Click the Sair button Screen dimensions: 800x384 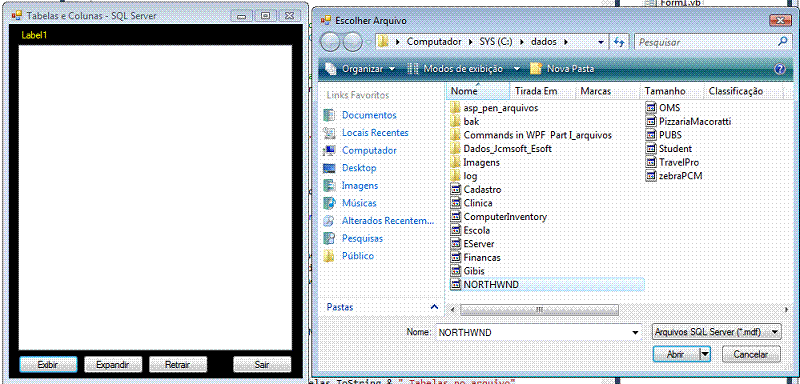262,365
